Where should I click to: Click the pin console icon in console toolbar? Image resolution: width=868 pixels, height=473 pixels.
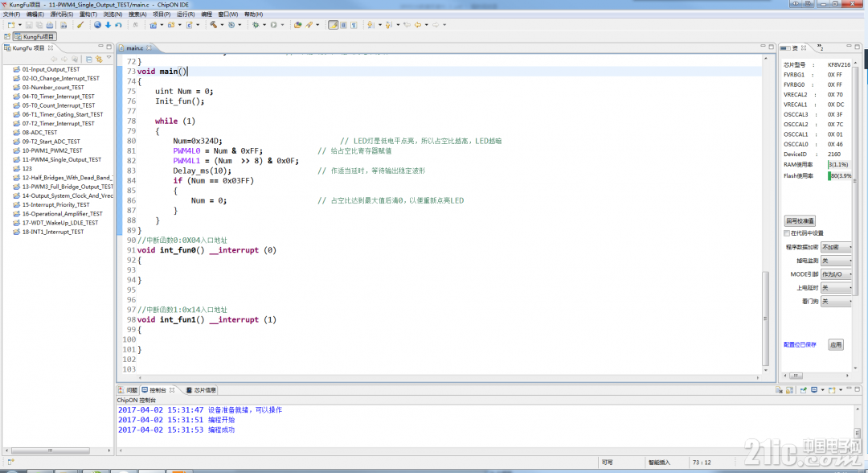pyautogui.click(x=803, y=390)
